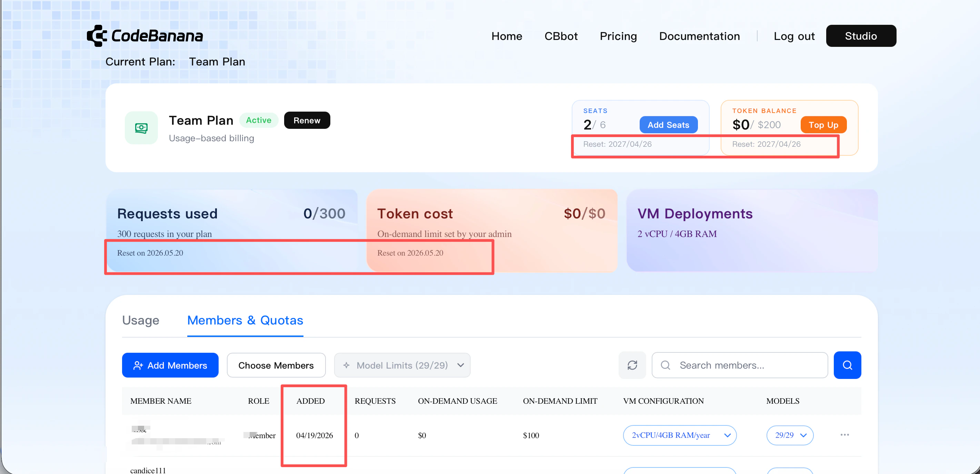Click the Choose Members button
This screenshot has height=474, width=980.
[x=276, y=365]
